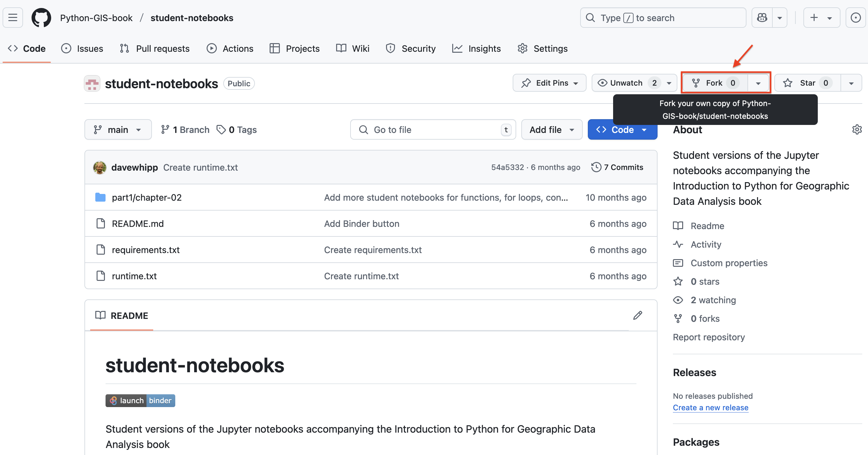This screenshot has width=868, height=455.
Task: Open the issues circle icon in header
Action: click(x=856, y=18)
